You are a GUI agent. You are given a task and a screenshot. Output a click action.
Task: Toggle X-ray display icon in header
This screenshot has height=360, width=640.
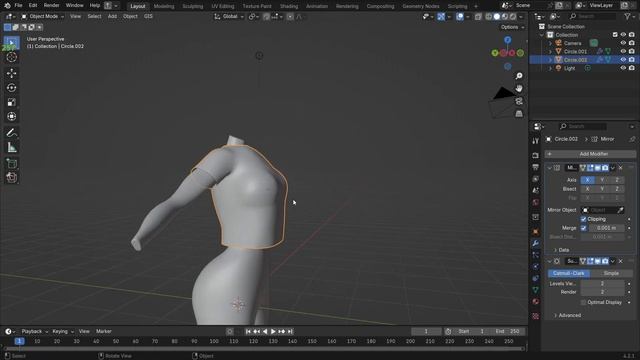pyautogui.click(x=478, y=17)
